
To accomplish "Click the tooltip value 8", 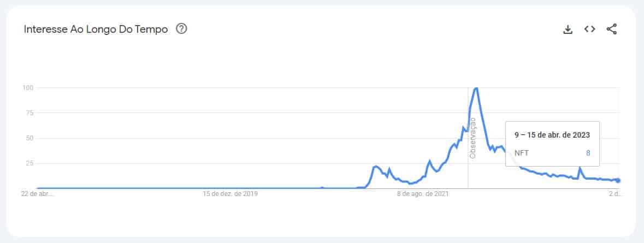I will coord(588,153).
